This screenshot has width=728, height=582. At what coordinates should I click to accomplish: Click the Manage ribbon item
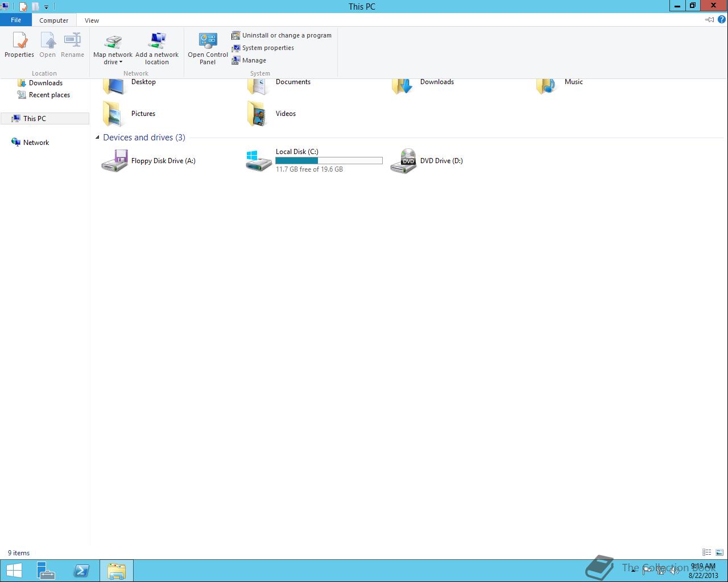click(x=249, y=60)
